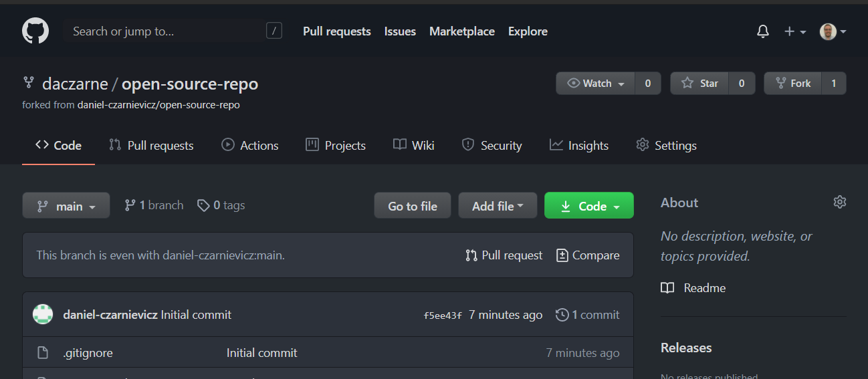Screen dimensions: 868x379
Task: Click the About section gear icon
Action: coord(840,202)
